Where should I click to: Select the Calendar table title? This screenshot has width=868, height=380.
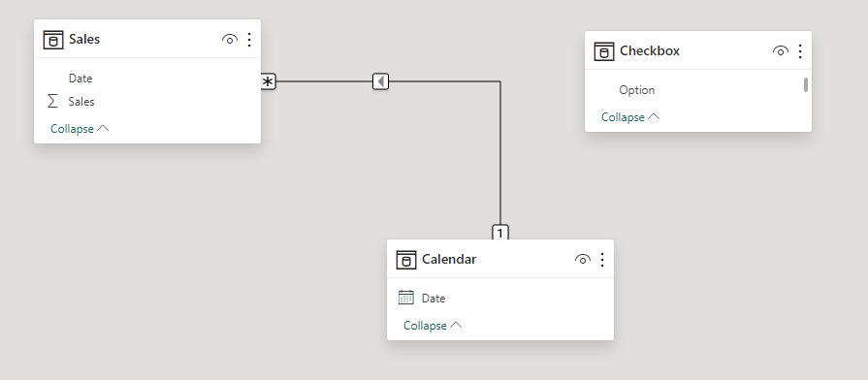click(449, 259)
